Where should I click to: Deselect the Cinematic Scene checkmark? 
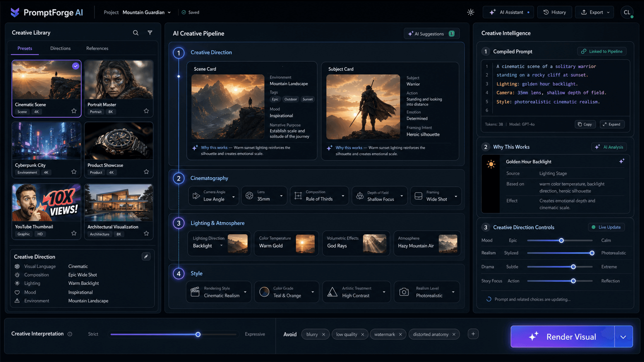[75, 66]
